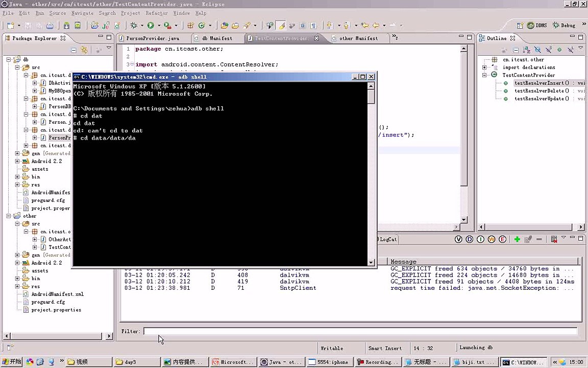
Task: Toggle Info log level filter in LogCat
Action: coord(480,239)
